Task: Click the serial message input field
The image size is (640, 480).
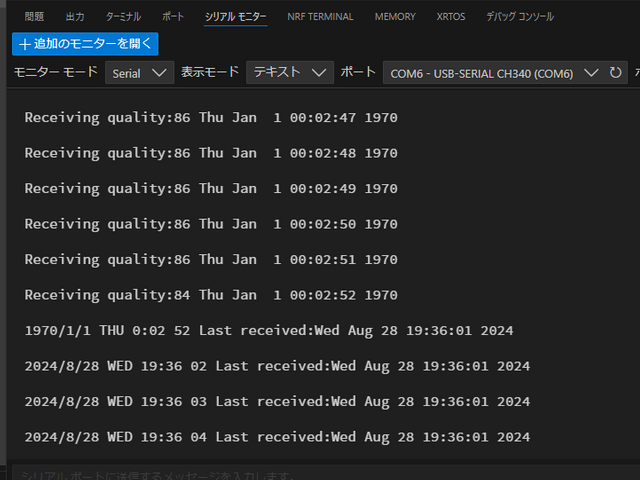Action: 300,475
